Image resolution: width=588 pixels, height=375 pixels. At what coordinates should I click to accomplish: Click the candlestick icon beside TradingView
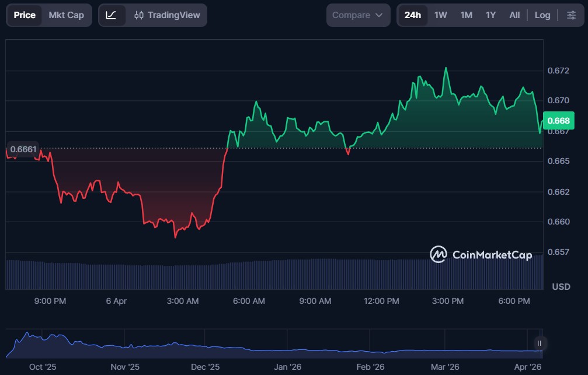pos(139,15)
